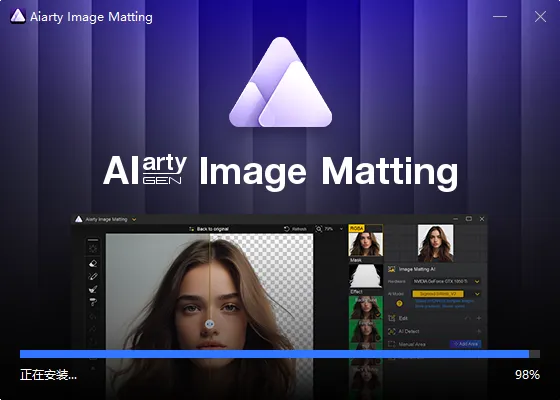This screenshot has width=560, height=400.
Task: Expand the menu chevron beside the preview app title
Action: tap(134, 219)
